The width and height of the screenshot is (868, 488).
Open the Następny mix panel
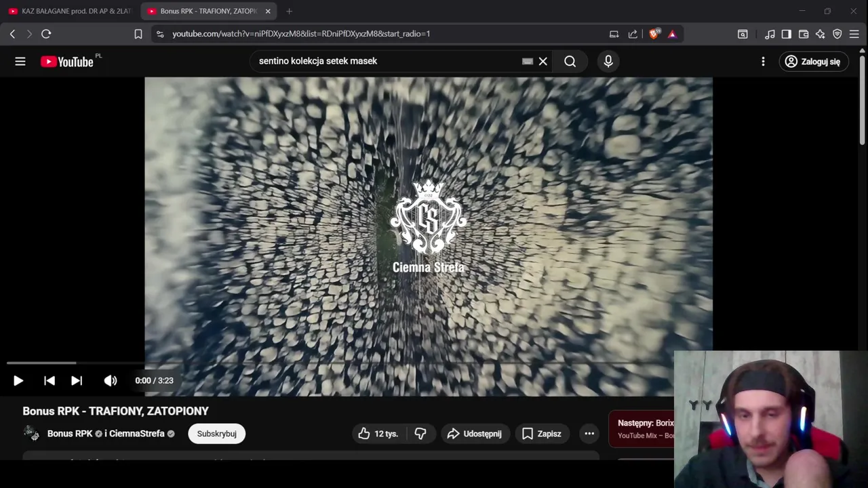[x=642, y=429]
